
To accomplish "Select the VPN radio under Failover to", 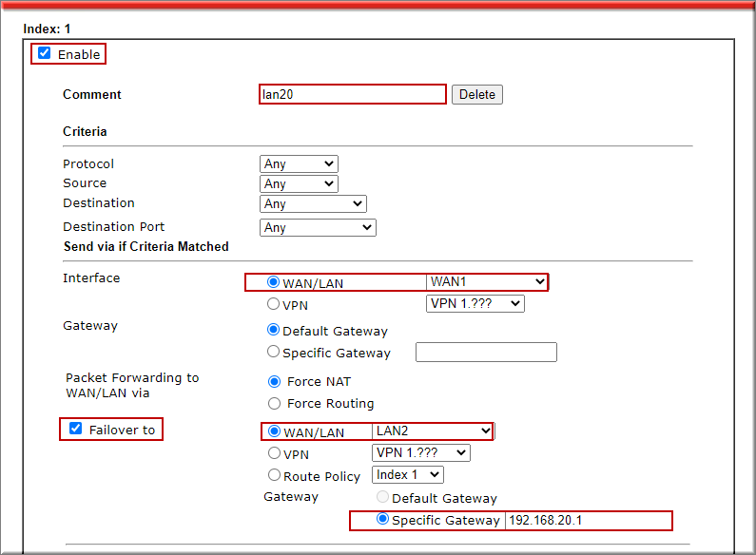I will coord(274,453).
